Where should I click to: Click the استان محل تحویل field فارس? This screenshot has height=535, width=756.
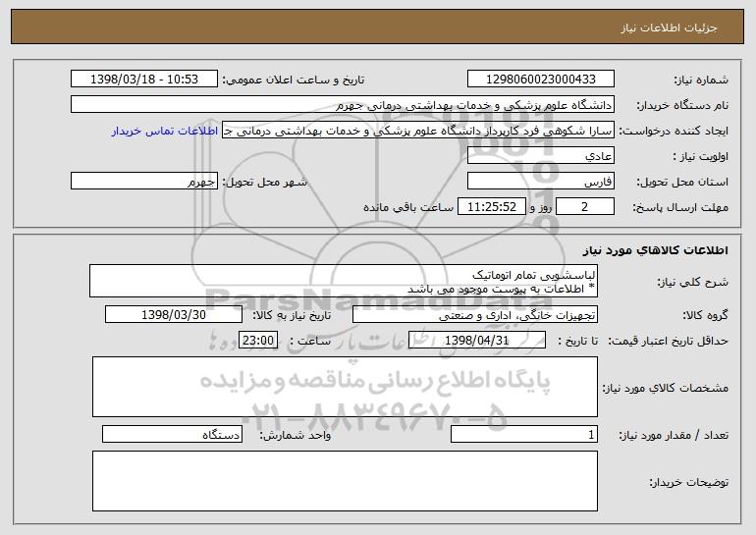(540, 182)
